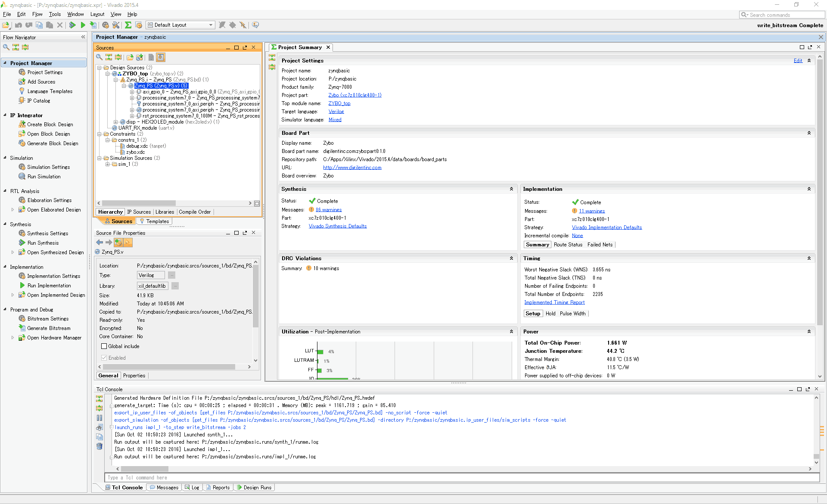Click the Project Summary sigma icon
The width and height of the screenshot is (827, 504).
[x=128, y=25]
